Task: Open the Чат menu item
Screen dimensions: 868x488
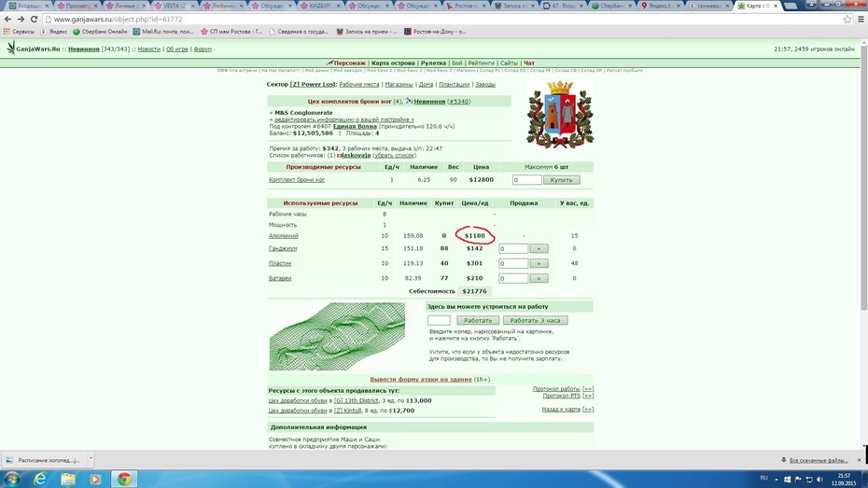Action: (x=528, y=63)
